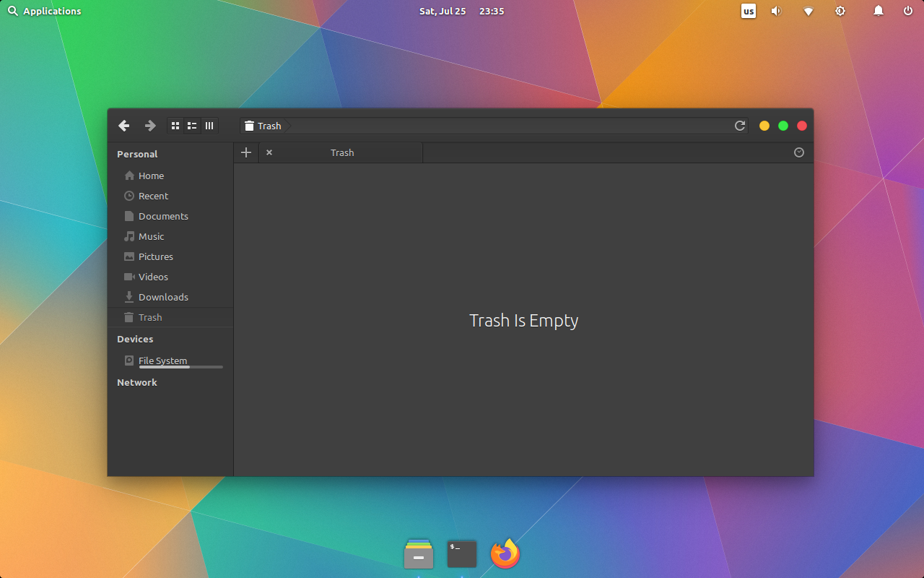Open the date and time calendar
The width and height of the screenshot is (924, 578).
[462, 11]
